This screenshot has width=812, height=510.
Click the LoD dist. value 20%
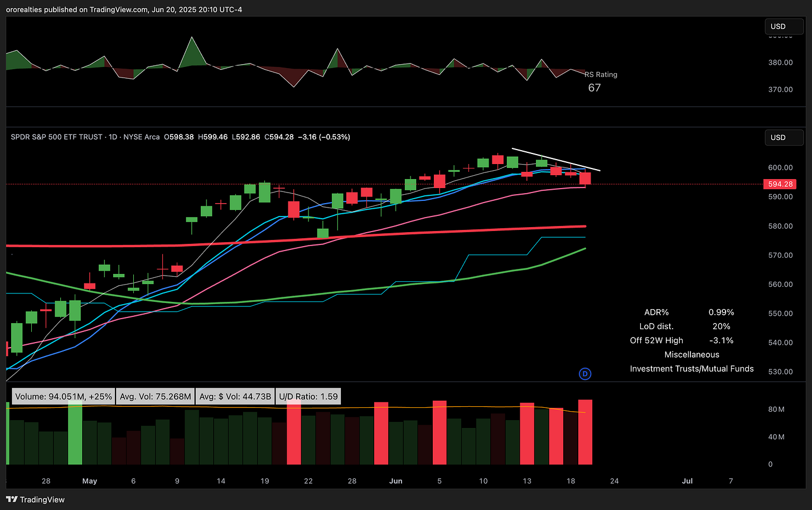coord(721,326)
